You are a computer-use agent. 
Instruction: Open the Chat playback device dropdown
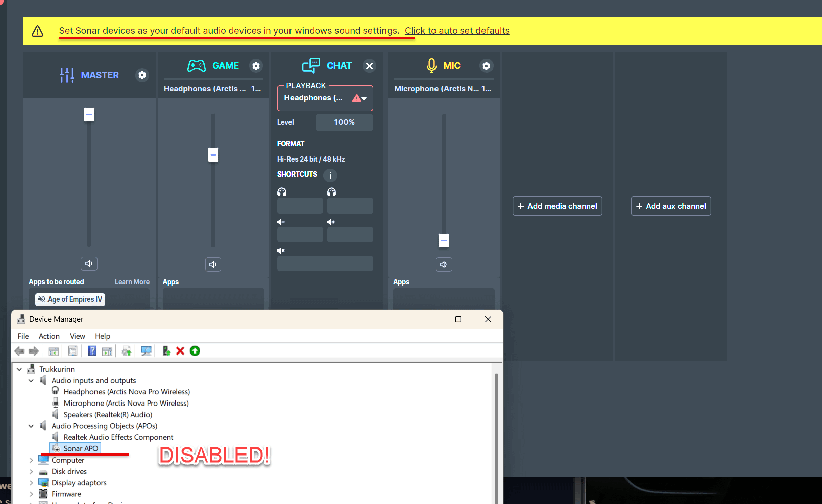tap(325, 98)
